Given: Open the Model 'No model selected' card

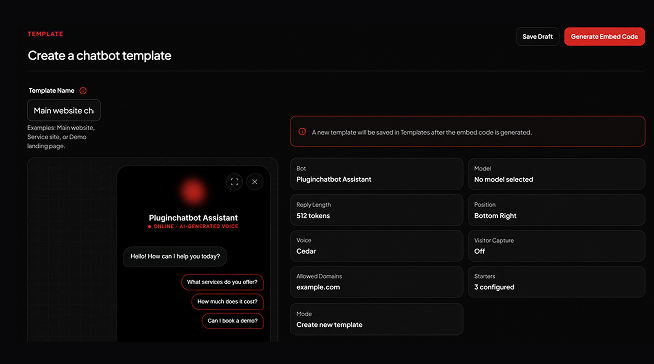Looking at the screenshot, I should point(556,174).
